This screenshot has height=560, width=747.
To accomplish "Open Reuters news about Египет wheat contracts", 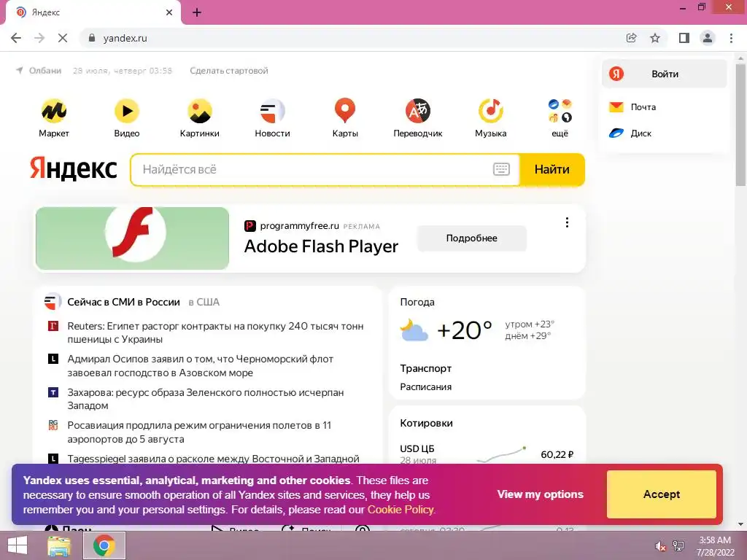I will [215, 332].
